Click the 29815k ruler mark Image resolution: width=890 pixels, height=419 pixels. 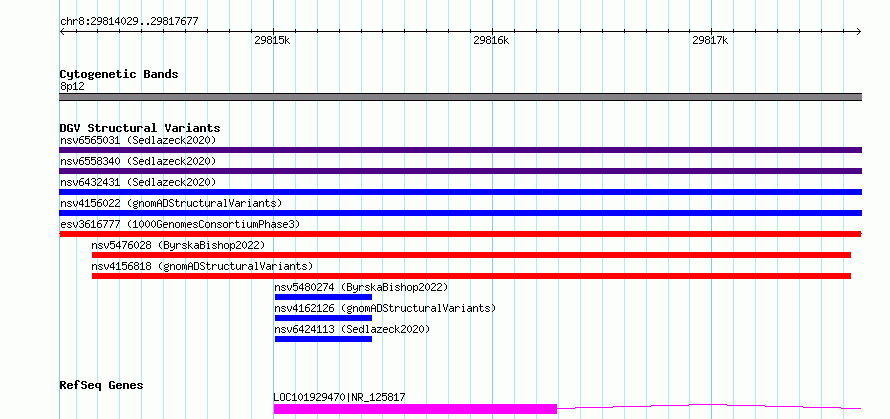tap(273, 40)
